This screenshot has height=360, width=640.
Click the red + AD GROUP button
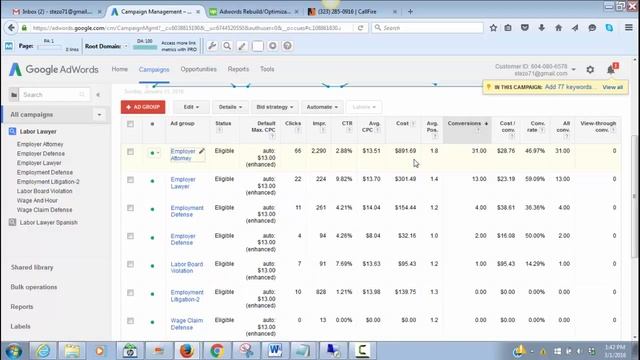(x=143, y=107)
